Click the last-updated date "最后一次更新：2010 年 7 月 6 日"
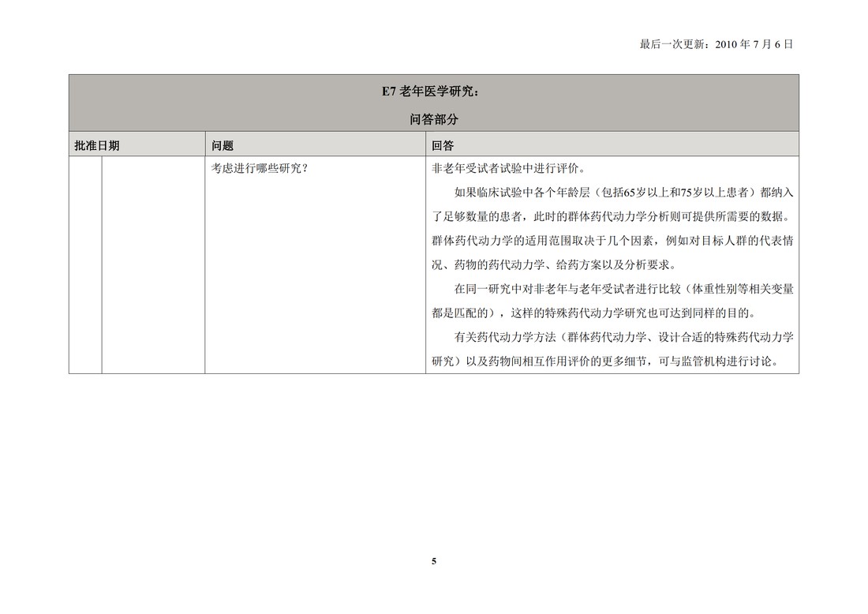This screenshot has height=614, width=868. (x=716, y=44)
